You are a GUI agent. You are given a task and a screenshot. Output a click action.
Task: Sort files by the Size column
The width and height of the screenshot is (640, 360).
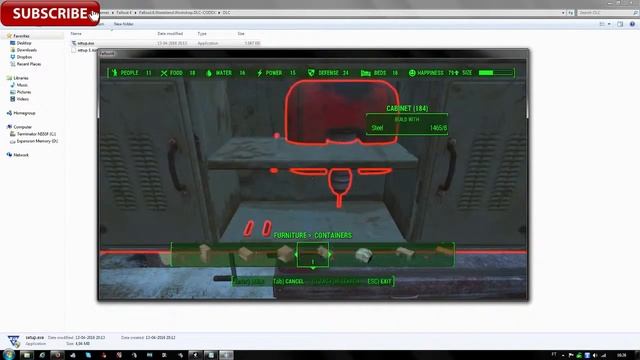click(241, 33)
